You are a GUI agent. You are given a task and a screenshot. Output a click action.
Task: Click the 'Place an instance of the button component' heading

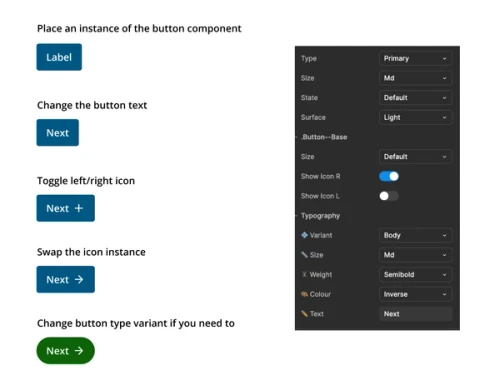pos(139,29)
